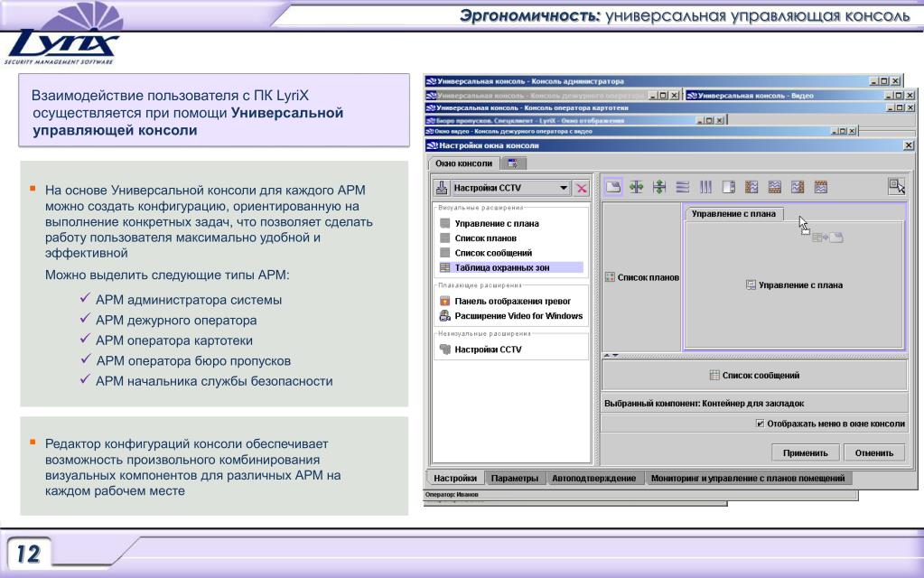Viewport: 924px width, 578px height.
Task: Open the icon-only tab next to 'Окно консоли'
Action: [512, 163]
